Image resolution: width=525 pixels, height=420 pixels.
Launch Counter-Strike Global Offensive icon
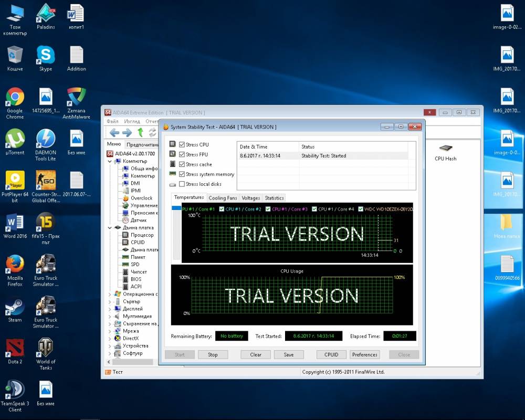tap(46, 186)
